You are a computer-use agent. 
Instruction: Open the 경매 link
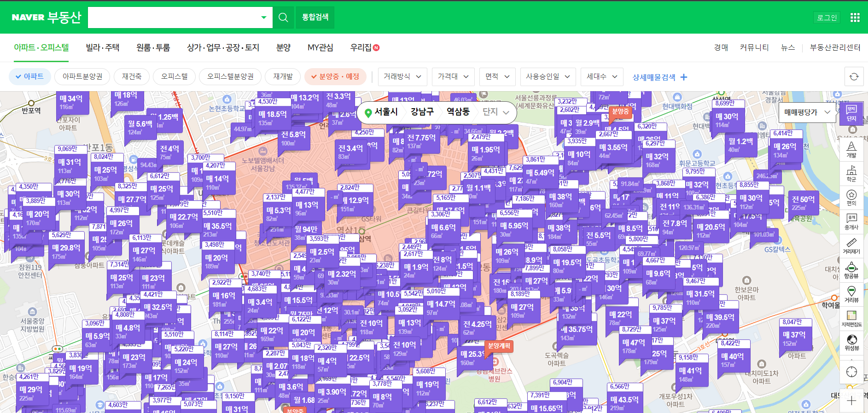(x=721, y=47)
